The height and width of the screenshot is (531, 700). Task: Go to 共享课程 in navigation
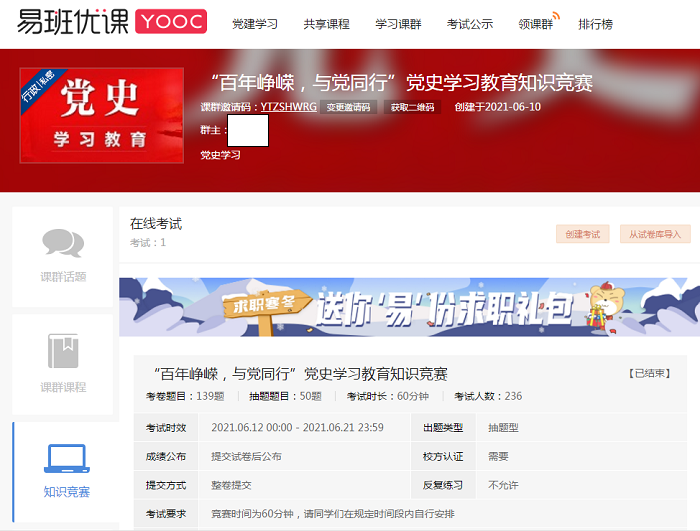tap(326, 24)
